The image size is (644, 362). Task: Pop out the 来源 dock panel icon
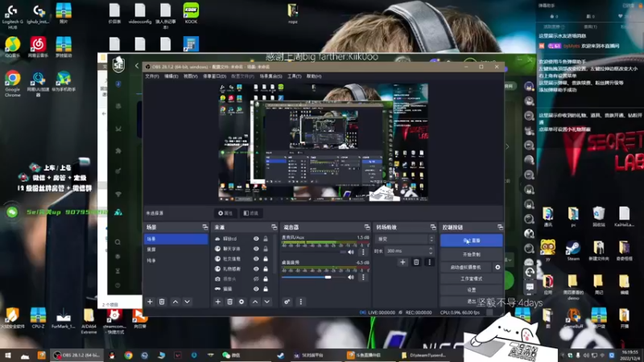[x=274, y=227]
